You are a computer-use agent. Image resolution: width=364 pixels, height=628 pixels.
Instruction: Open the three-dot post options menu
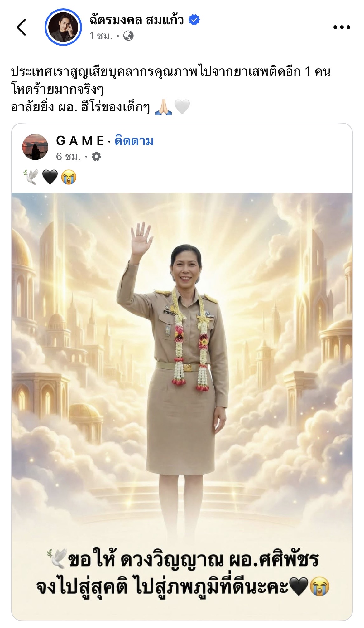(x=342, y=27)
